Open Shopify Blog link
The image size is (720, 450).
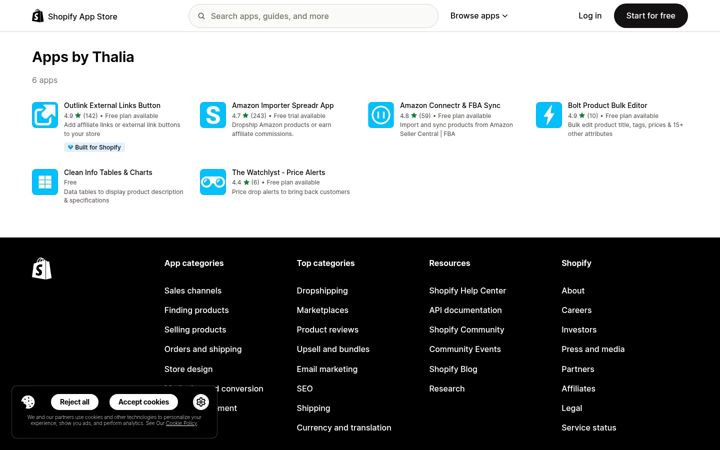[453, 369]
